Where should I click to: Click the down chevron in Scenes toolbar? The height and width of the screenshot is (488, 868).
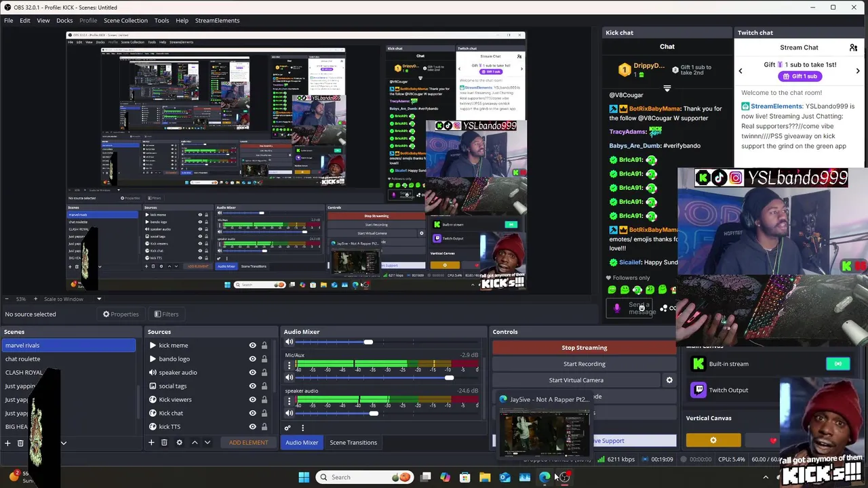pyautogui.click(x=64, y=443)
